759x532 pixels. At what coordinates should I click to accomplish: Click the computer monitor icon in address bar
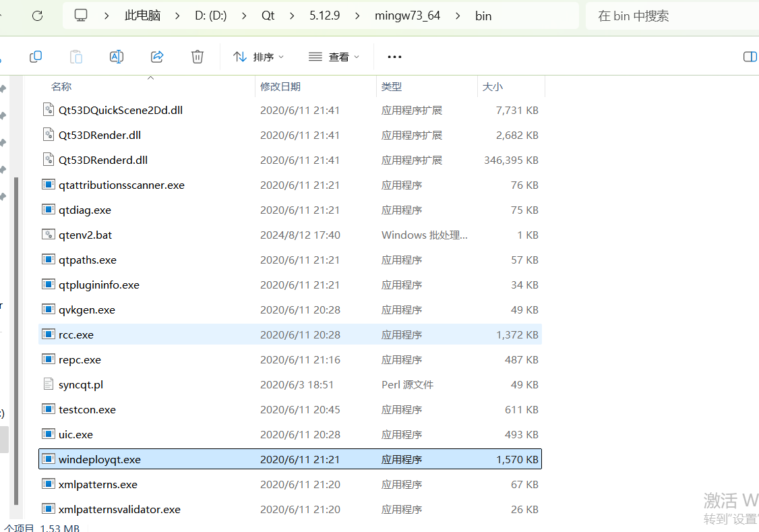pyautogui.click(x=81, y=16)
